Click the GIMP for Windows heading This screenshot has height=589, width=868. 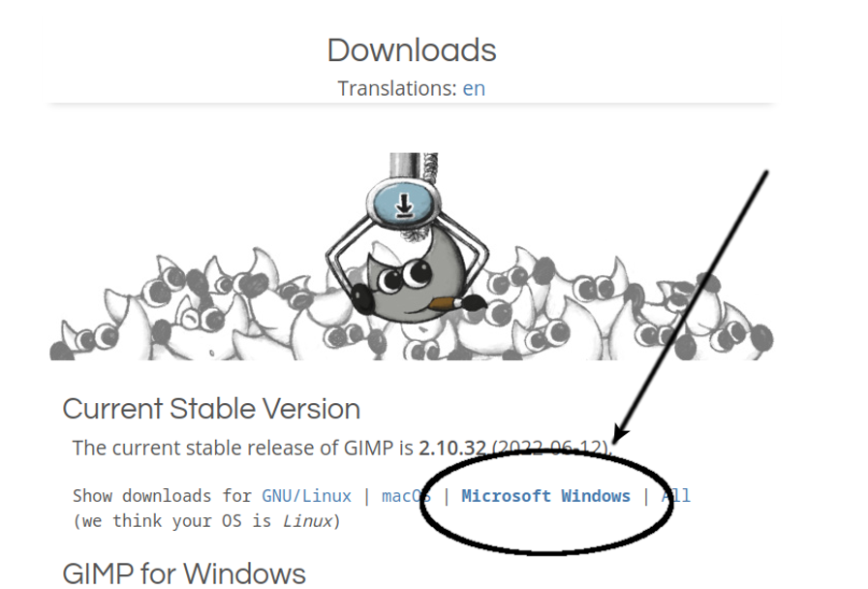184,573
